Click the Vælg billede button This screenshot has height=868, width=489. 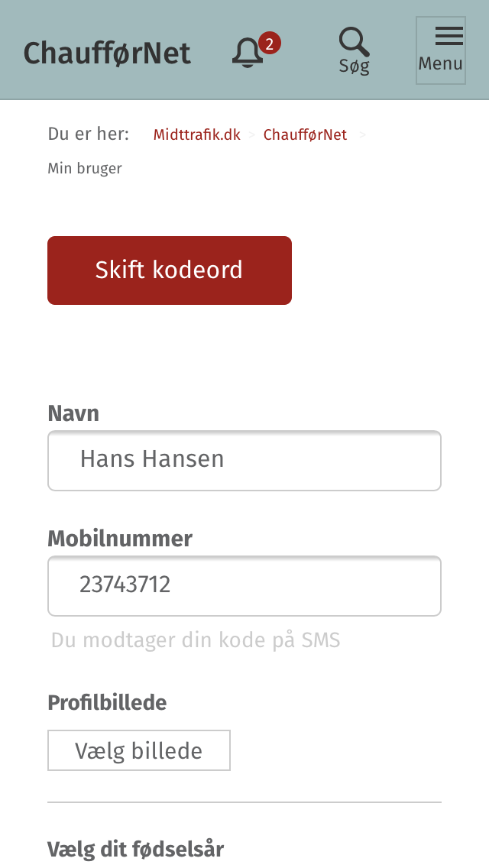coord(139,750)
